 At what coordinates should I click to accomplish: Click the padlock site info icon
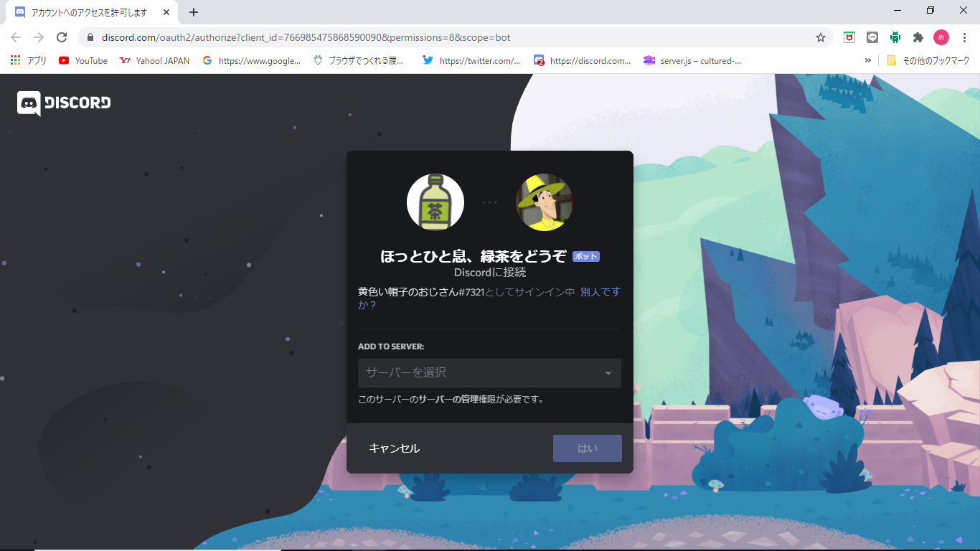(90, 37)
